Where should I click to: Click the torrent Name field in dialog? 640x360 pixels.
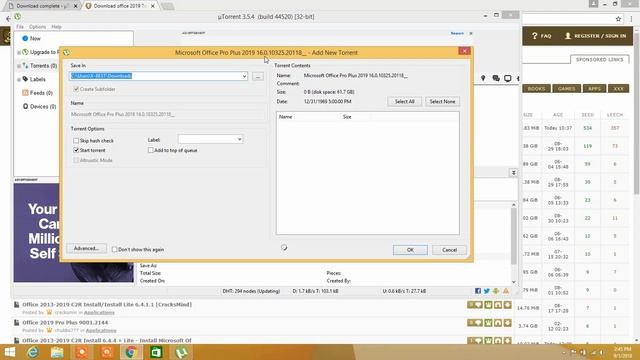click(167, 114)
